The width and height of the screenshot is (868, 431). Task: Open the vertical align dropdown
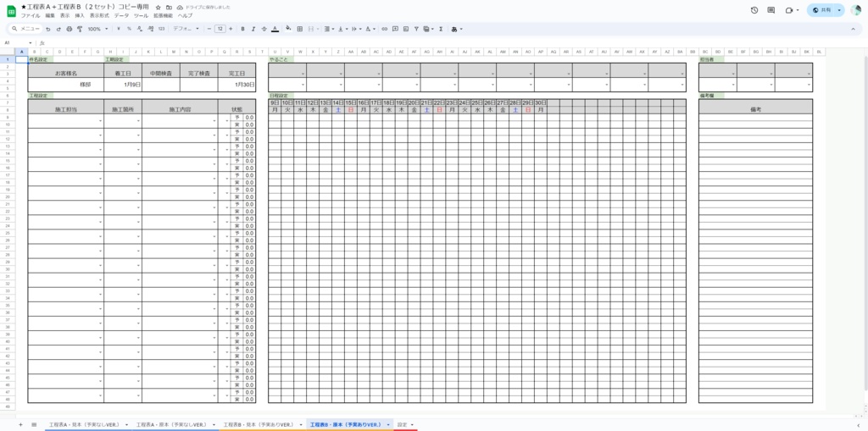(x=342, y=29)
